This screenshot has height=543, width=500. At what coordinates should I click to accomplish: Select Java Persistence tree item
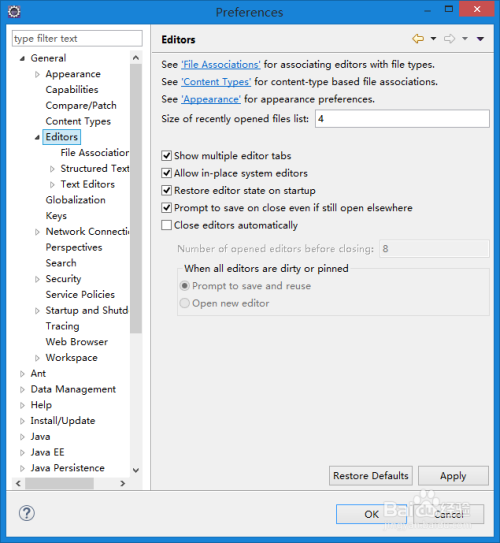pos(68,468)
